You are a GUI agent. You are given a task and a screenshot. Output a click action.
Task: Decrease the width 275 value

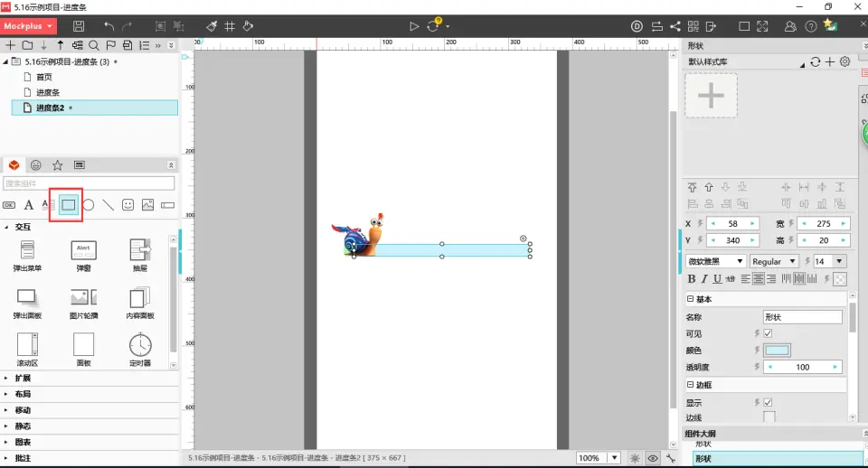pyautogui.click(x=804, y=223)
